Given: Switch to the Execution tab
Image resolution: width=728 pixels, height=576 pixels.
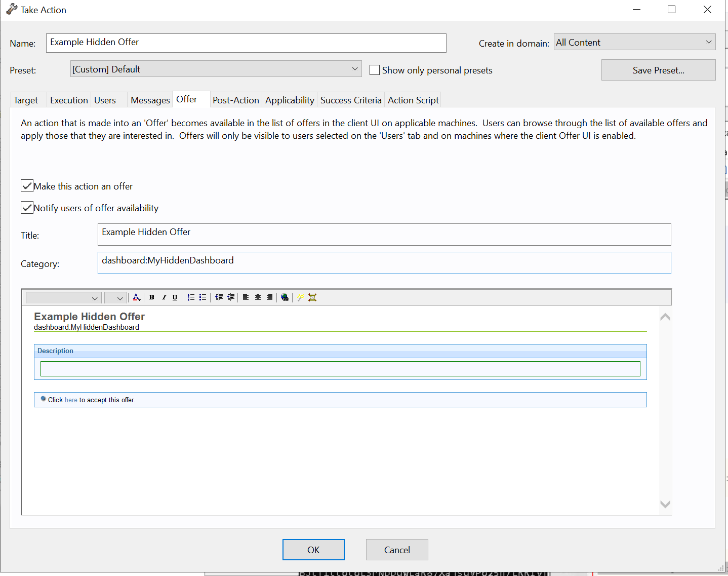Looking at the screenshot, I should [x=69, y=100].
